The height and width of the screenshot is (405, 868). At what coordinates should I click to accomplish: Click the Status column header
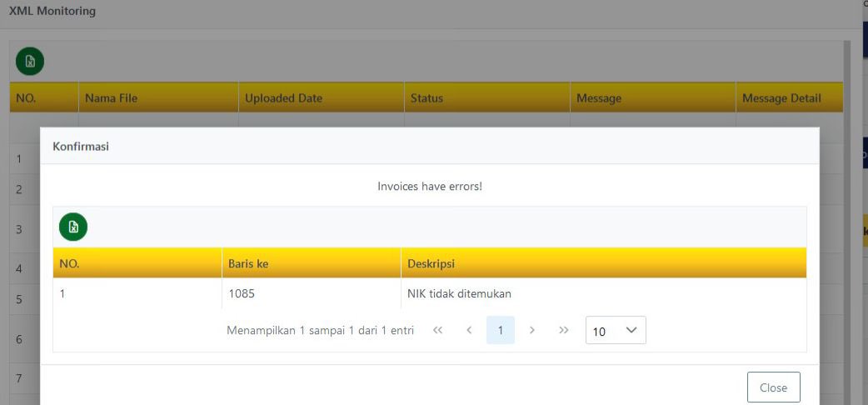487,98
